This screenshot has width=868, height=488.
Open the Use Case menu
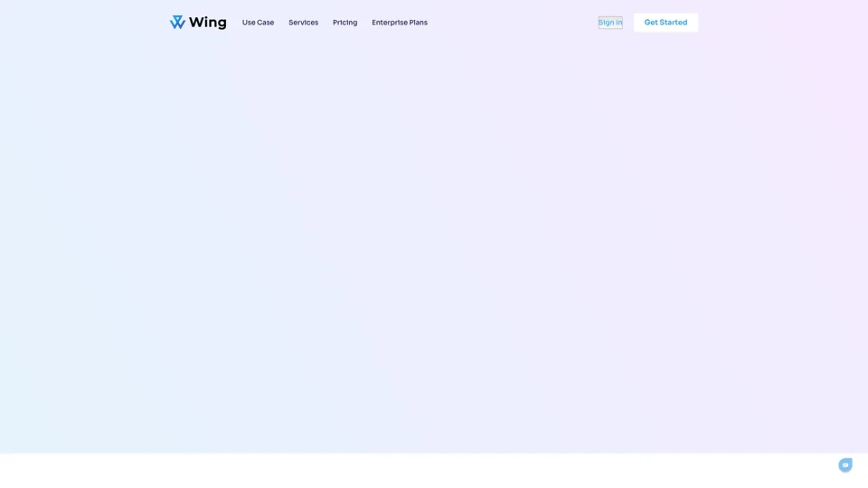pos(258,23)
